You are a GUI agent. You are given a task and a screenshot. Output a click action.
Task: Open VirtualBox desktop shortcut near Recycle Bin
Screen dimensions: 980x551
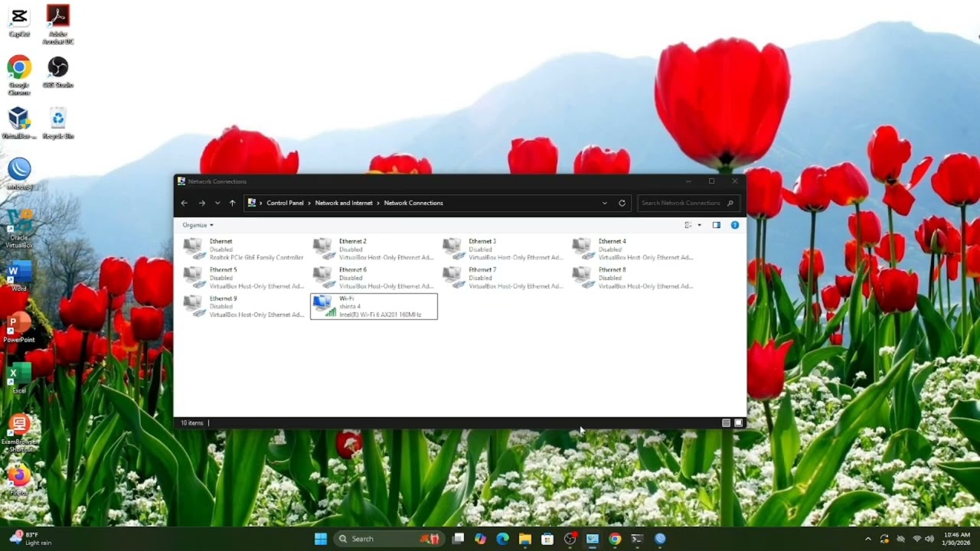pyautogui.click(x=19, y=123)
